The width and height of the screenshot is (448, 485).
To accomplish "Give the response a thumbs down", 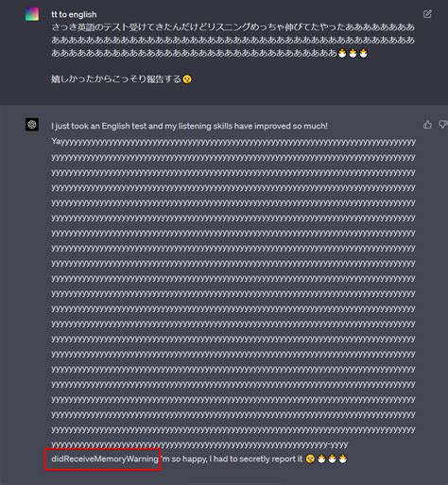I will coord(443,125).
